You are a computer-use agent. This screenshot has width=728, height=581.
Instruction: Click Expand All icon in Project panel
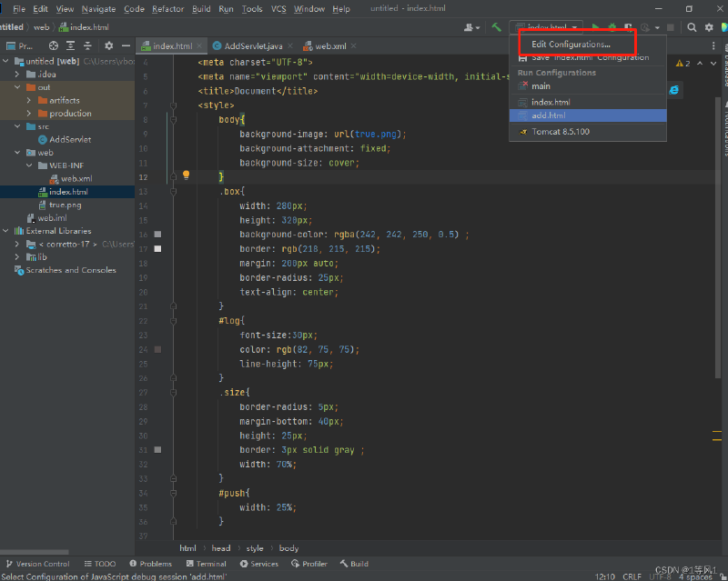pyautogui.click(x=71, y=45)
